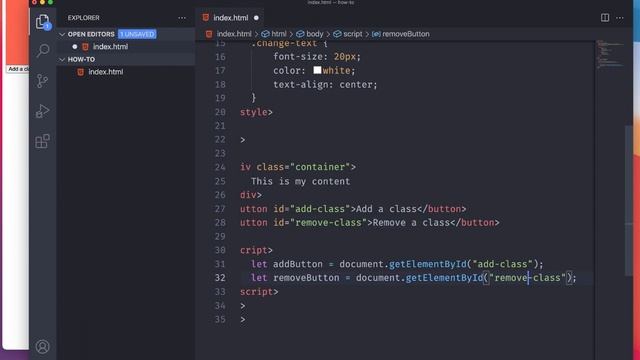Open the Run and Debug view
This screenshot has width=640, height=360.
(42, 111)
